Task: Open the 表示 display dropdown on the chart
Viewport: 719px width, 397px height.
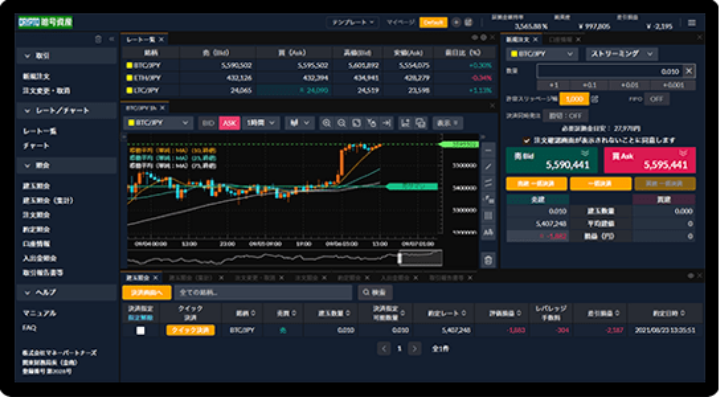Action: (448, 123)
